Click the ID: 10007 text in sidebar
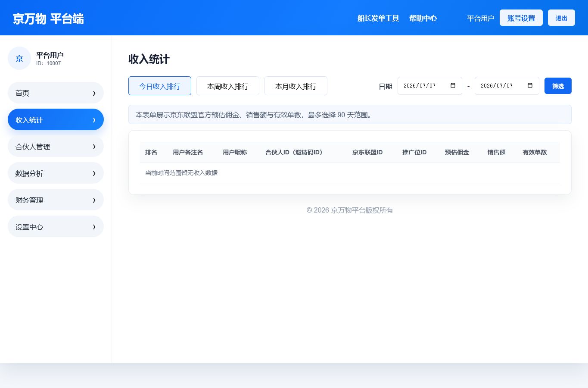This screenshot has height=388, width=588. 49,63
